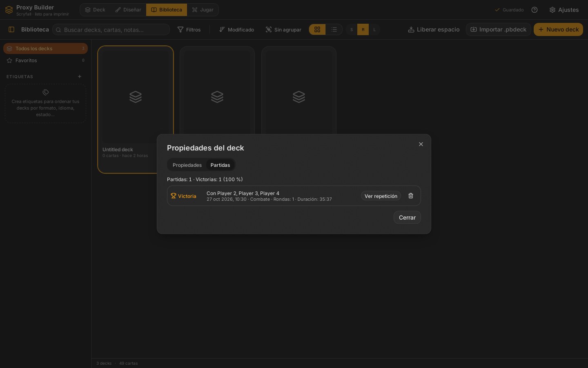The height and width of the screenshot is (368, 588).
Task: Close the Propiedades del deck dialog via X
Action: click(x=421, y=144)
